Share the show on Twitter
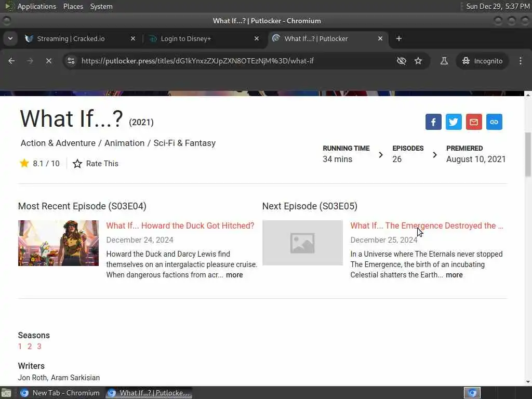 (x=453, y=122)
